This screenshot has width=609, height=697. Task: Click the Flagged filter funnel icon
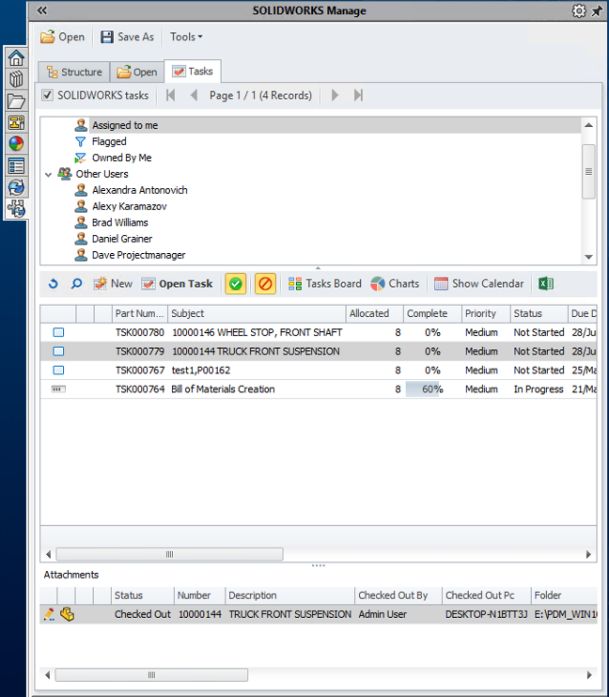[80, 142]
